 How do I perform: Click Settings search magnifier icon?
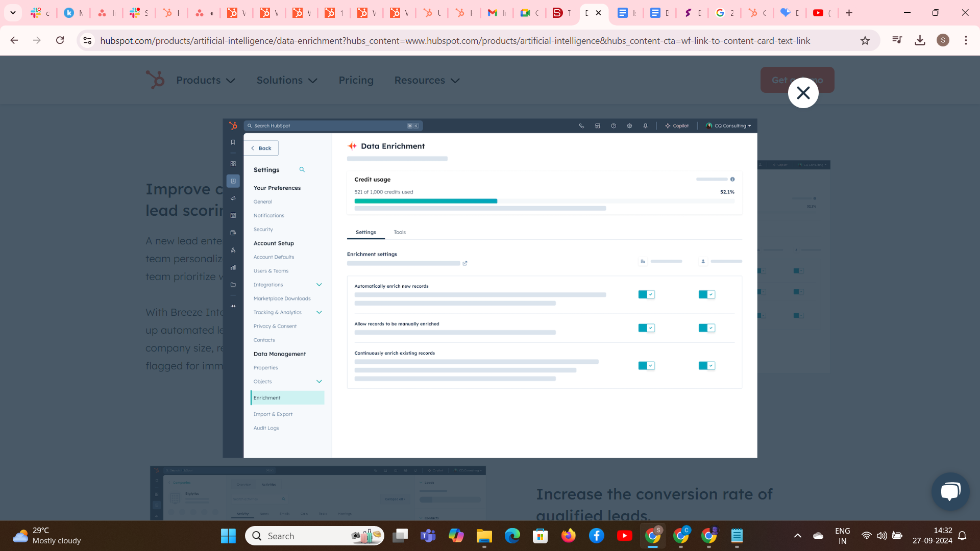point(302,169)
